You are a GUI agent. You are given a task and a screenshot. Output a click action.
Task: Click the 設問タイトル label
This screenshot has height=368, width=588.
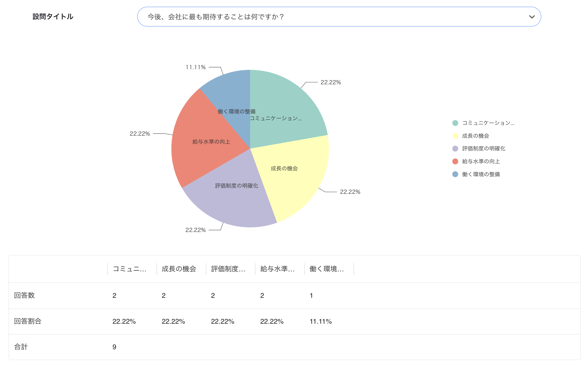tap(53, 17)
